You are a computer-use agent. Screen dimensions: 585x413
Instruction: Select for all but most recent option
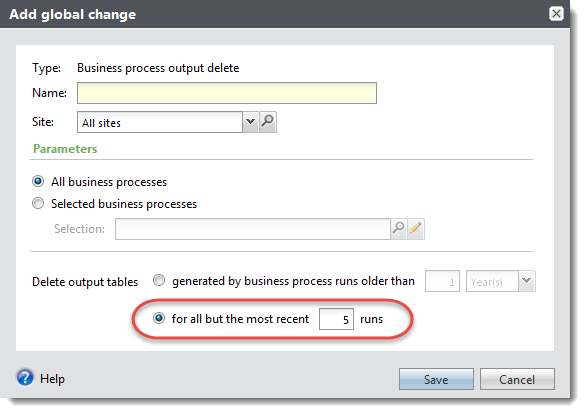coord(159,318)
